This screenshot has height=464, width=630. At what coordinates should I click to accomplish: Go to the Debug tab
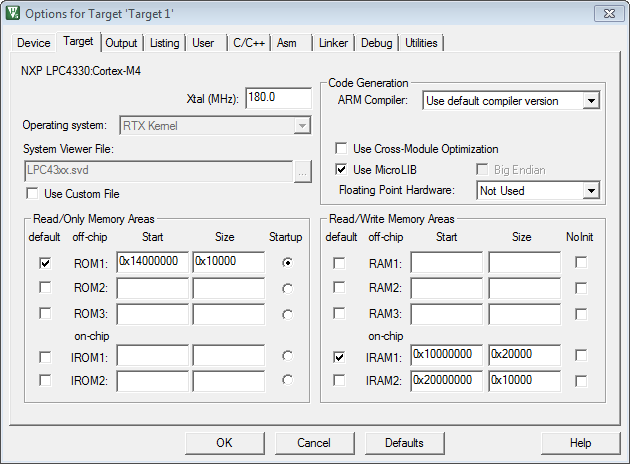point(376,43)
